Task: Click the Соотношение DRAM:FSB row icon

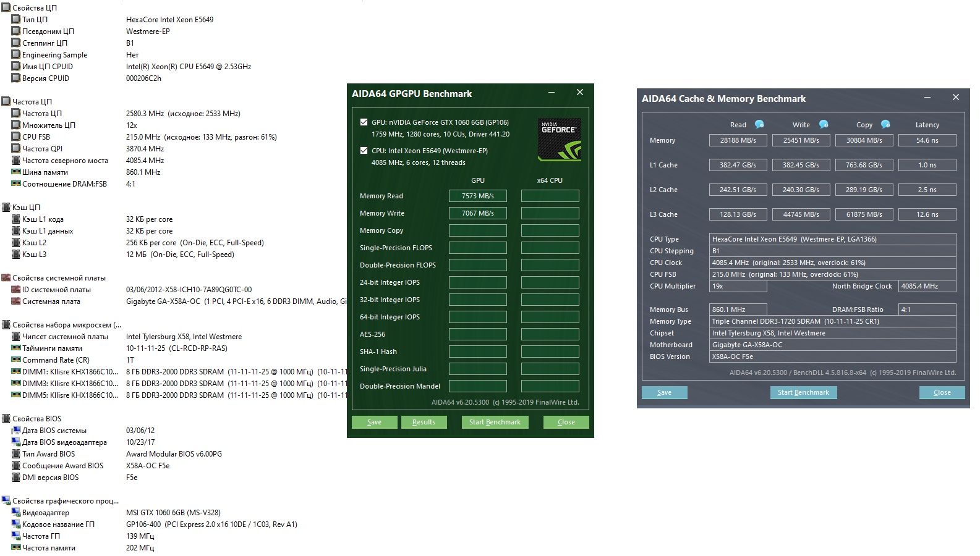Action: click(x=16, y=183)
